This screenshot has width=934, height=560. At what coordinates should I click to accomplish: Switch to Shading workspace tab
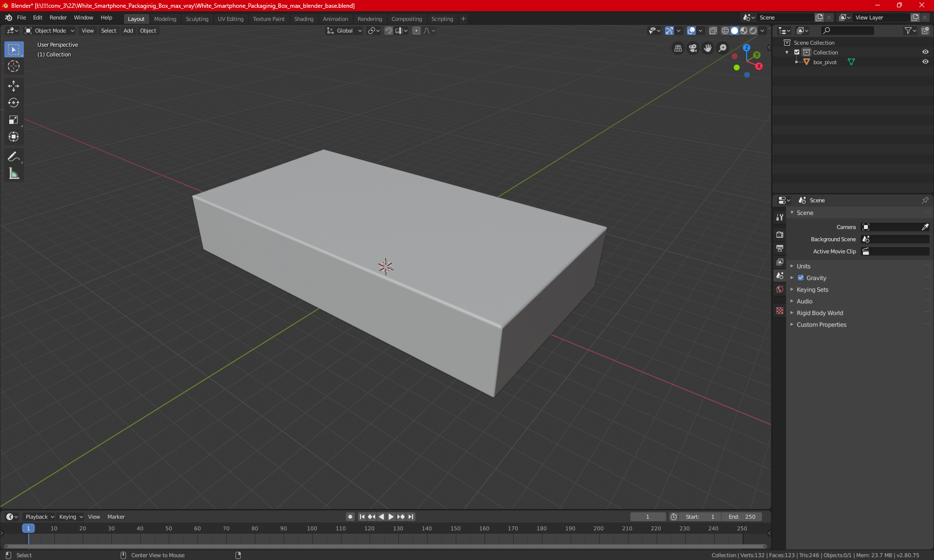304,19
